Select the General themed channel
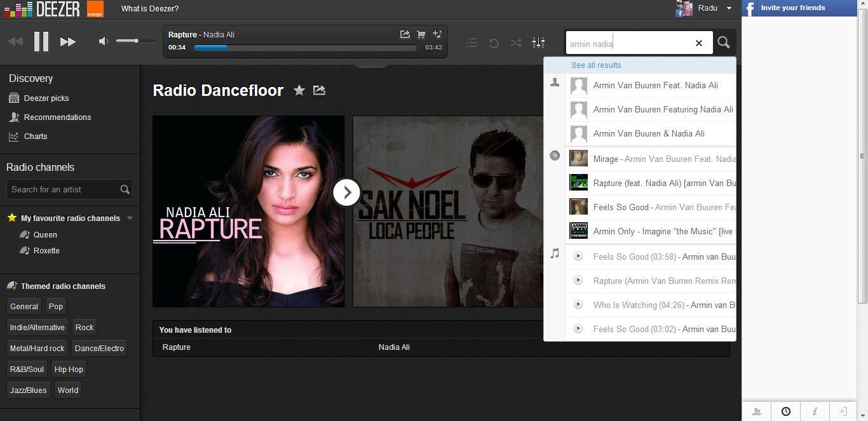Image resolution: width=868 pixels, height=421 pixels. pos(24,307)
